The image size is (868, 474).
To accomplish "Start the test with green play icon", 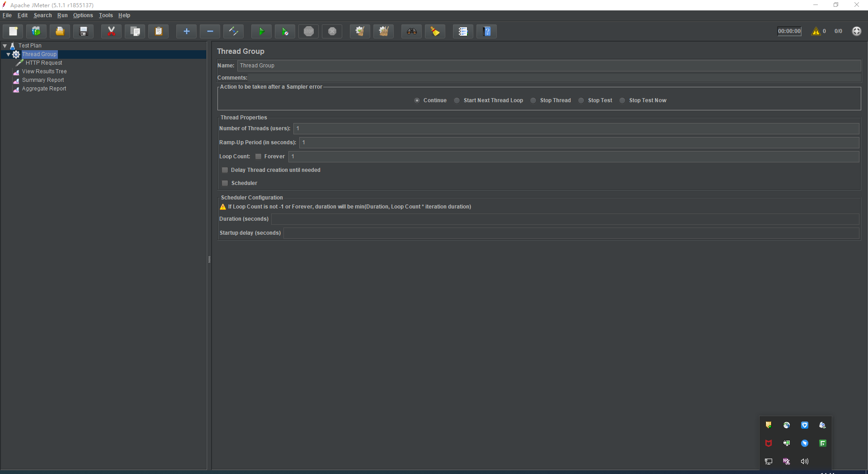I will (261, 31).
